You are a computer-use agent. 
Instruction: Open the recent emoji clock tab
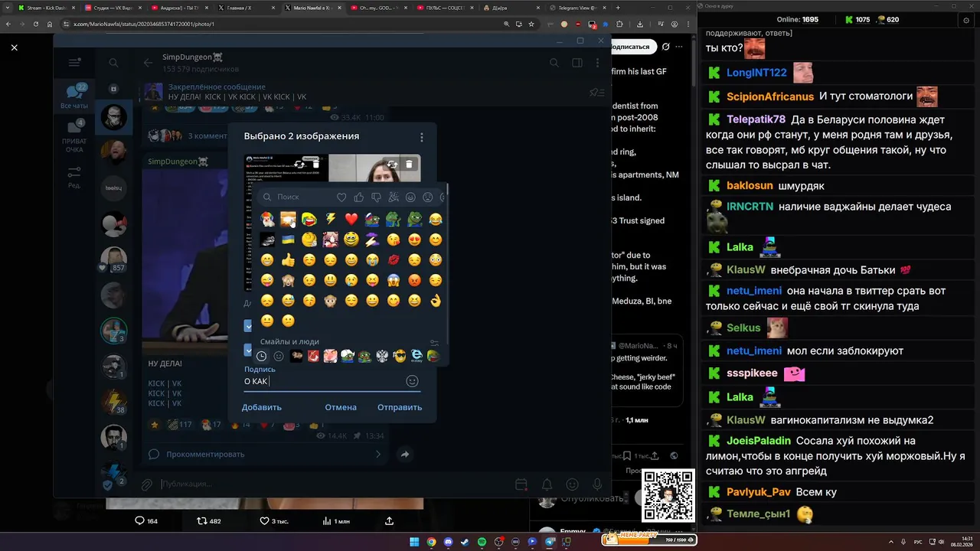pos(261,356)
